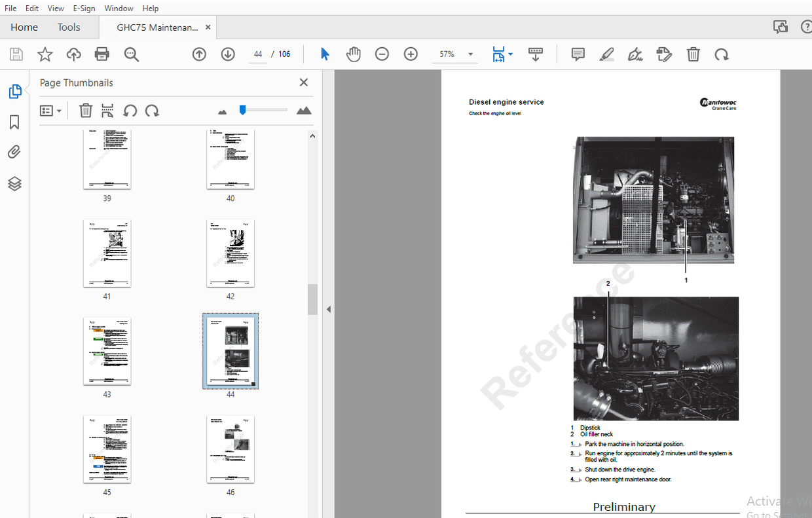This screenshot has width=812, height=518.
Task: Toggle the fit-width page view mode
Action: 499,54
